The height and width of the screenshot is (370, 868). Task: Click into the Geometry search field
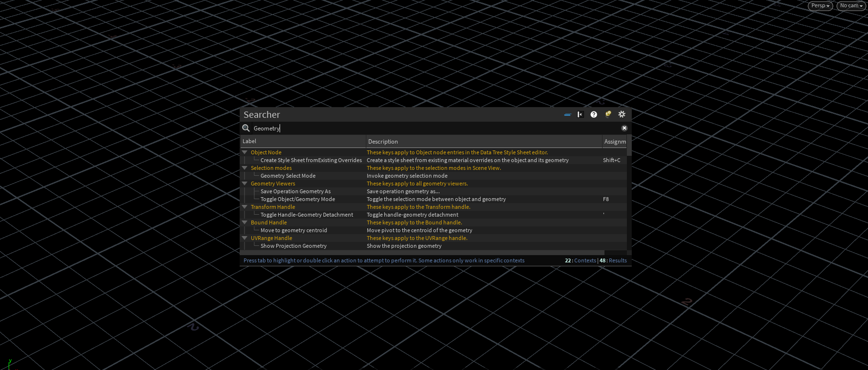436,128
